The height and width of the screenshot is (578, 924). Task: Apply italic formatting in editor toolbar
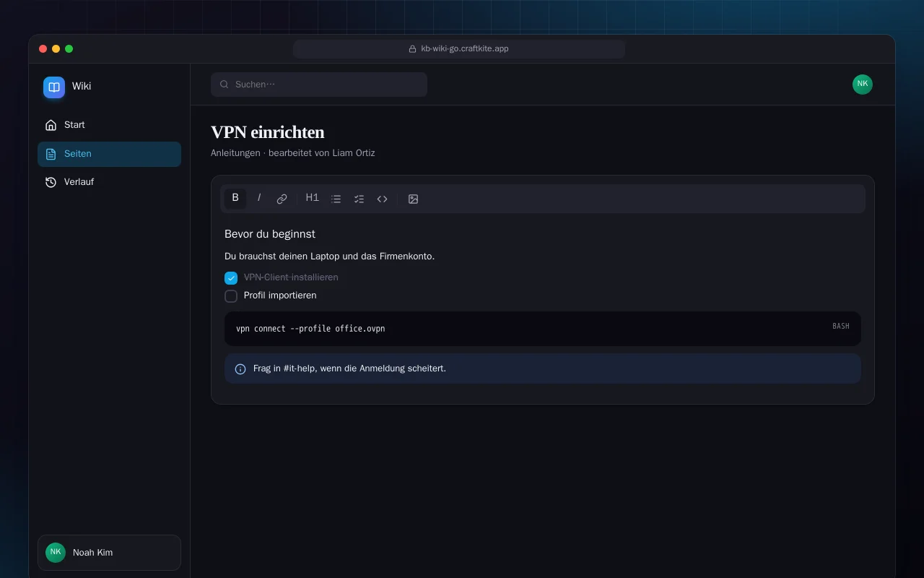[259, 199]
